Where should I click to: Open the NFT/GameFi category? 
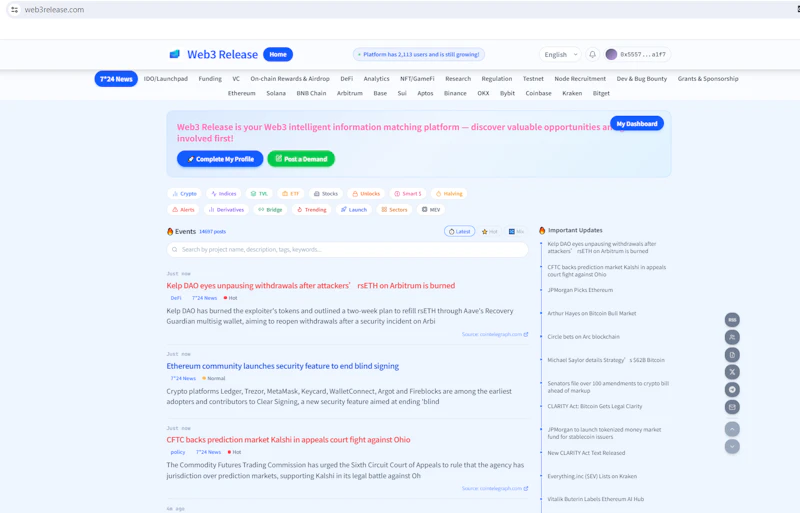[417, 79]
